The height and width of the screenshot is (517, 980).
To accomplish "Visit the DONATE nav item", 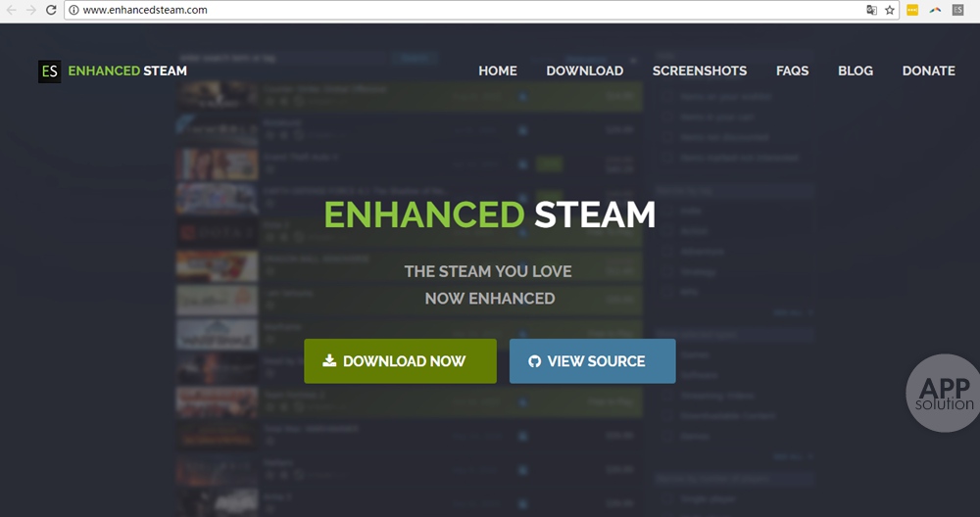I will tap(928, 71).
